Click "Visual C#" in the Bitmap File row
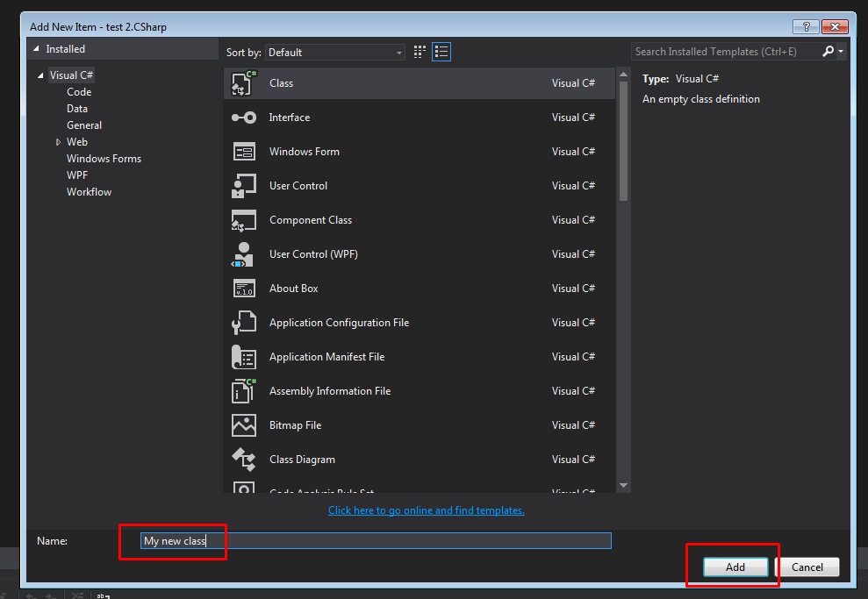Screen dimensions: 868x599 tap(573, 425)
